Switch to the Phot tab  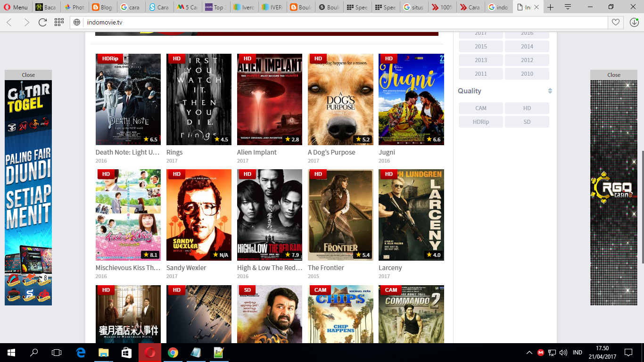coord(74,7)
